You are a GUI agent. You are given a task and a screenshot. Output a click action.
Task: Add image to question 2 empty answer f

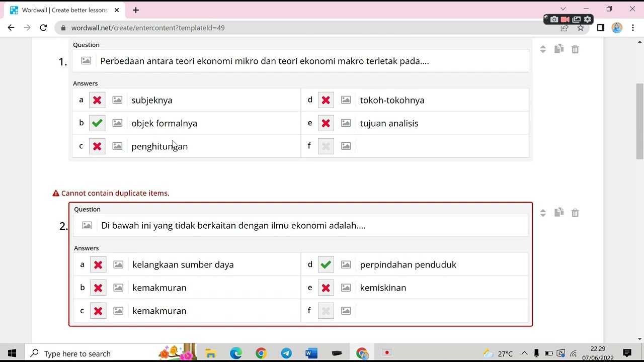[346, 311]
